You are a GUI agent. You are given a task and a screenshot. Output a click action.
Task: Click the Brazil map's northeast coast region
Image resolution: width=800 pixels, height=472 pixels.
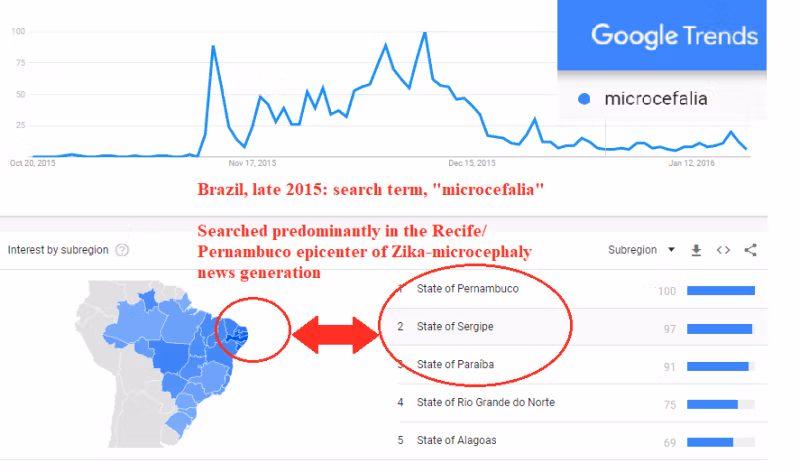[x=238, y=333]
